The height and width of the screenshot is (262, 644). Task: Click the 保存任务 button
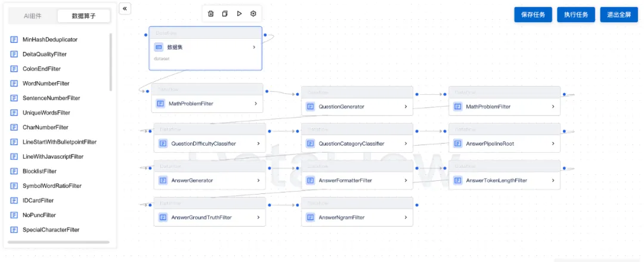pos(533,15)
